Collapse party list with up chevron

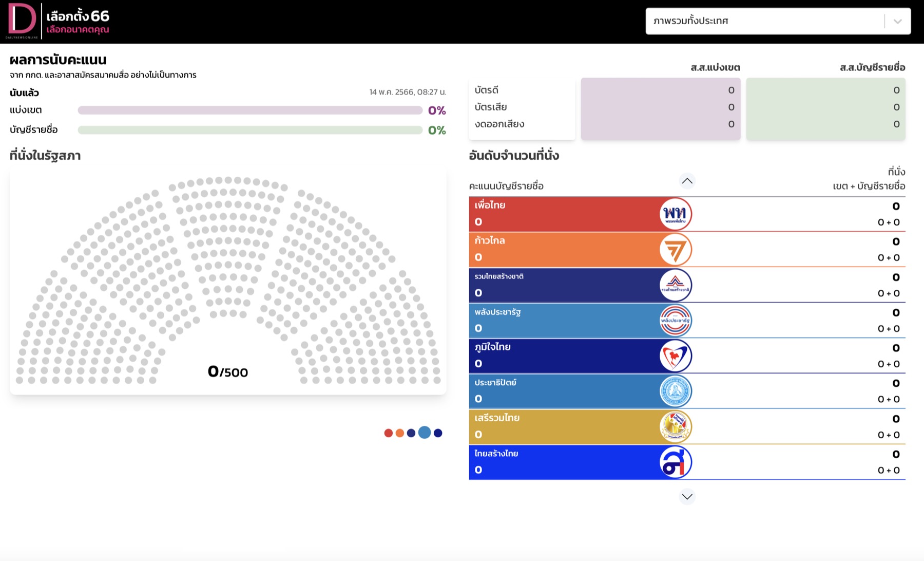[x=687, y=181]
